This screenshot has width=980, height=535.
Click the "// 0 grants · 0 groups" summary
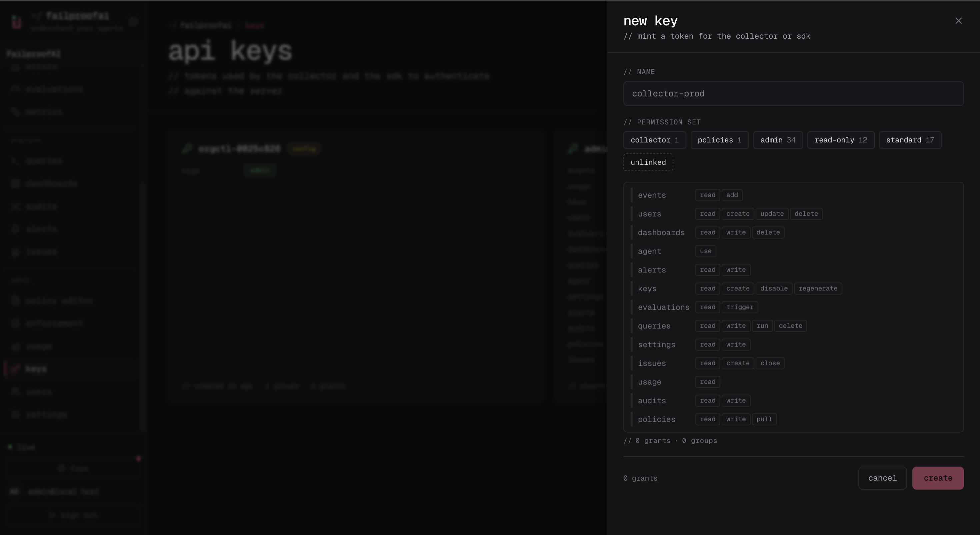click(670, 441)
